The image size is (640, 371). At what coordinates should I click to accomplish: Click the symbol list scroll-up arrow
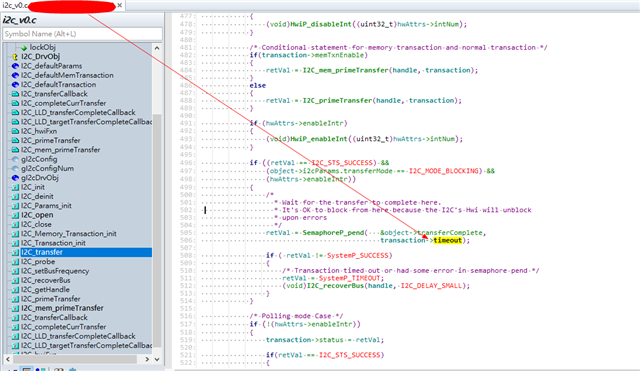click(x=157, y=48)
